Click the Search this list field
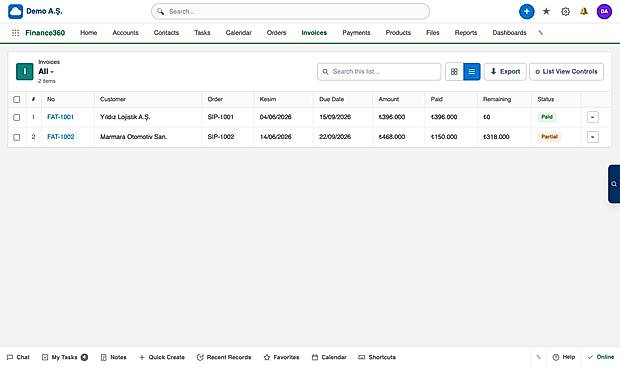 tap(379, 72)
